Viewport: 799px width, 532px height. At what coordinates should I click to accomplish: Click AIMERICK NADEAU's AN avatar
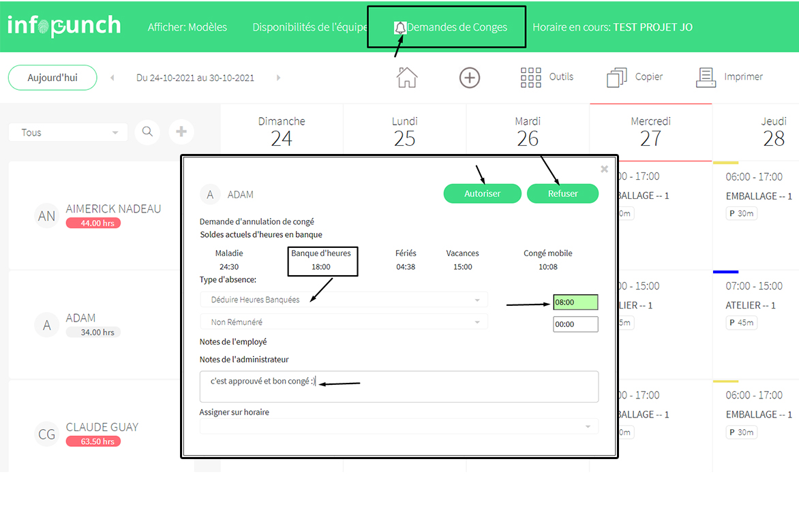tap(46, 216)
